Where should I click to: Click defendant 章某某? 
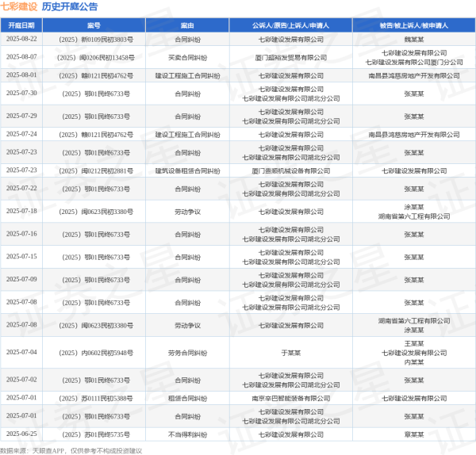(414, 434)
